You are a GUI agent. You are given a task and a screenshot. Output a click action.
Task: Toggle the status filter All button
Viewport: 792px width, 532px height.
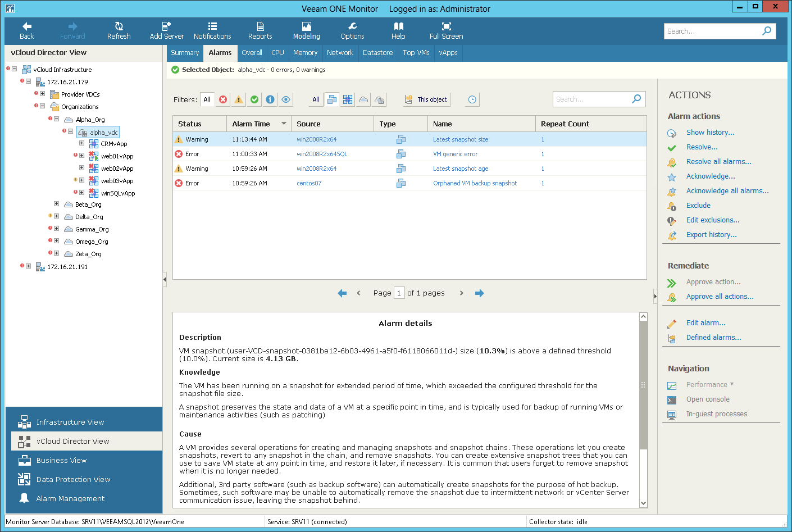pyautogui.click(x=207, y=99)
